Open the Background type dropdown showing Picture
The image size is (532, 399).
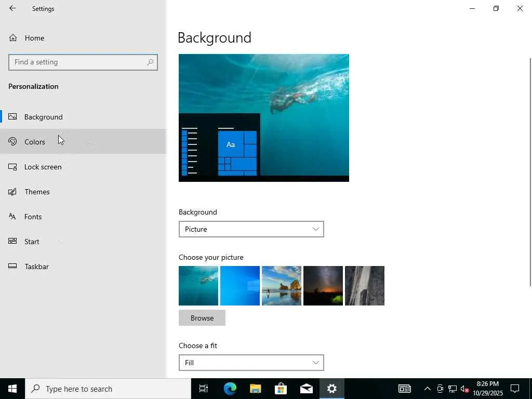[251, 229]
